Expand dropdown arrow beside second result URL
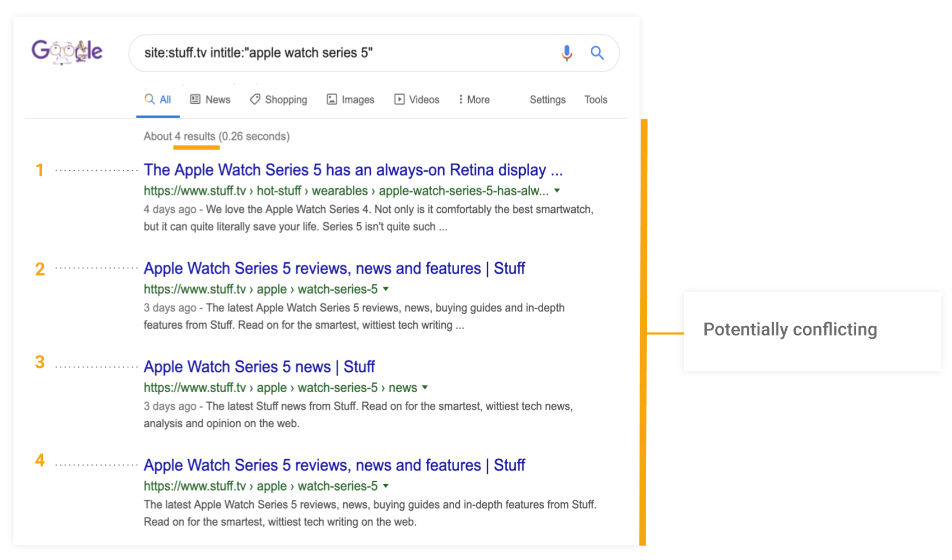952x560 pixels. 386,290
